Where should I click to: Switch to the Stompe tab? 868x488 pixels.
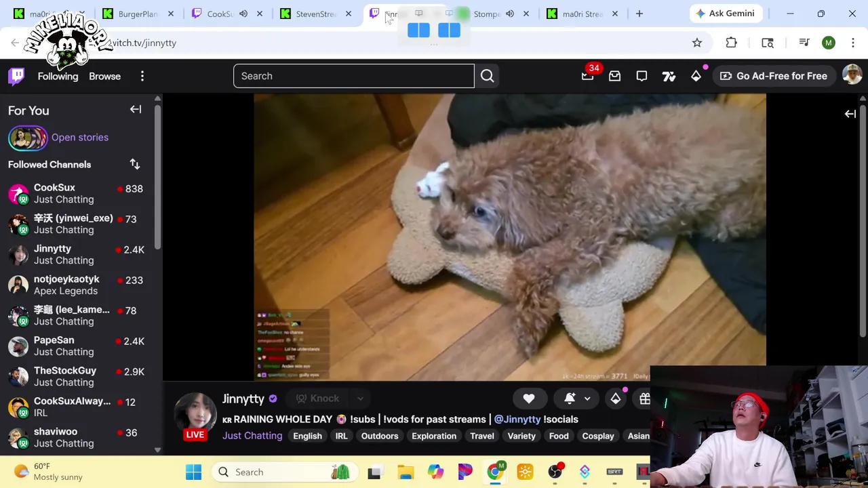coord(486,14)
